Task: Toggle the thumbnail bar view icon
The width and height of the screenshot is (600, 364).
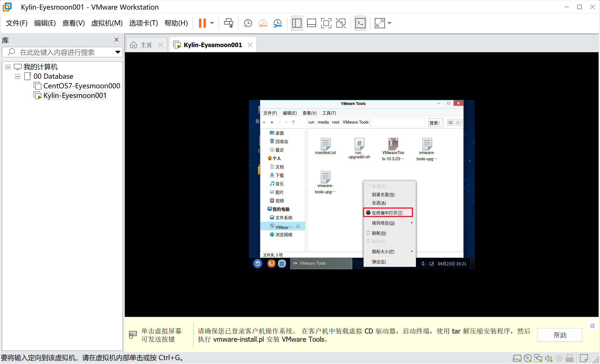Action: point(311,23)
